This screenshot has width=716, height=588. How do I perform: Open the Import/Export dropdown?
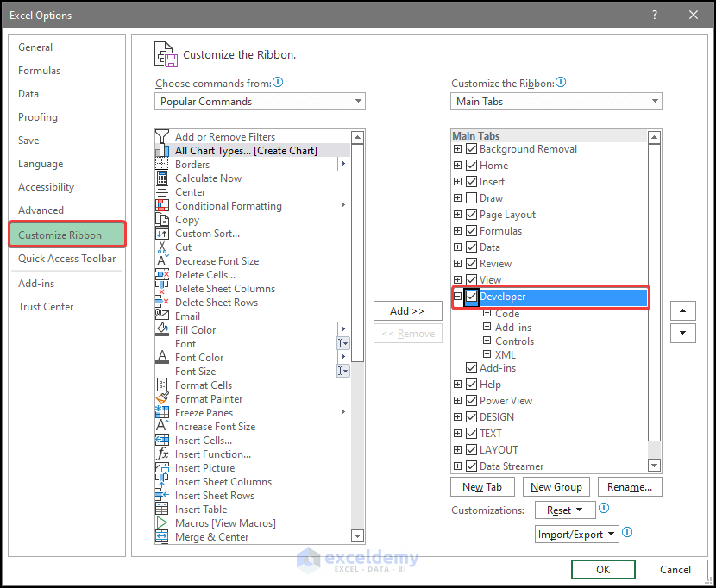click(577, 535)
